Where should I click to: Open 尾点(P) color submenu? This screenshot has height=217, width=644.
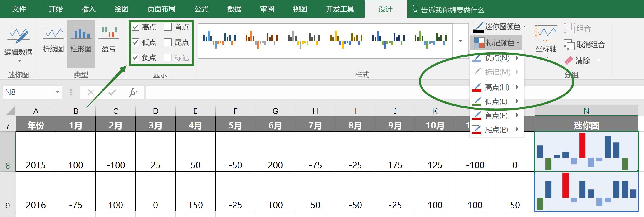[x=497, y=130]
